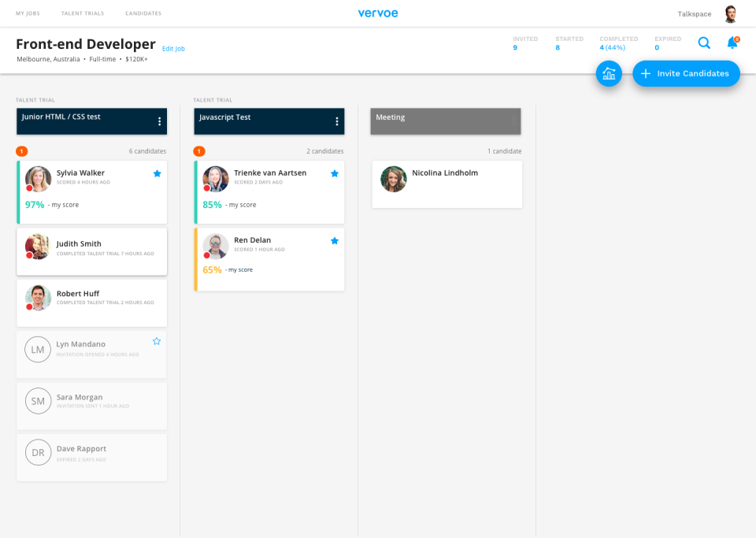The image size is (756, 538).
Task: Open Talkspace account name
Action: click(x=695, y=14)
